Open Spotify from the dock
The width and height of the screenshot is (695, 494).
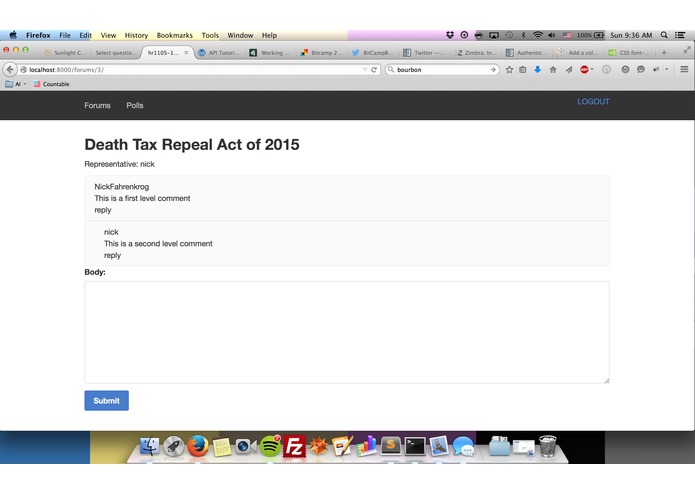pyautogui.click(x=270, y=446)
